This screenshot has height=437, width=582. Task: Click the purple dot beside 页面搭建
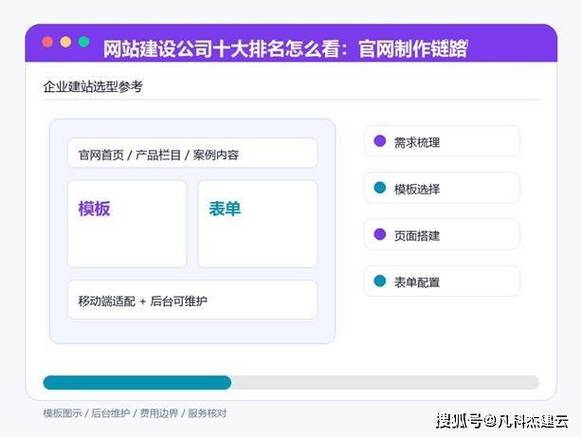tap(380, 234)
